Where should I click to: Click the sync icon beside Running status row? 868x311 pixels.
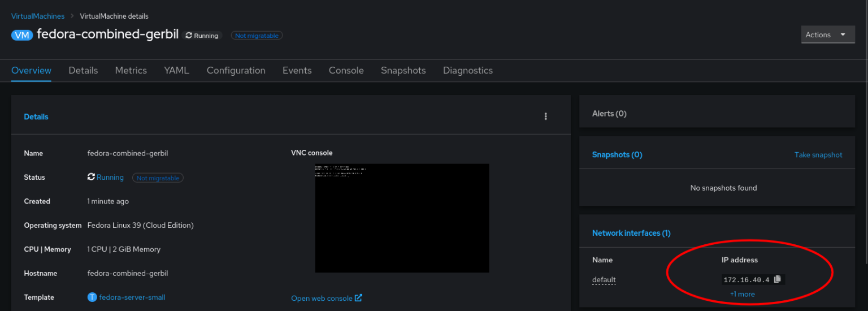click(x=91, y=177)
